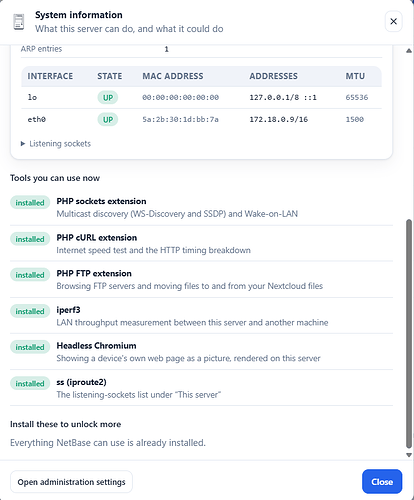414x500 pixels.
Task: Click the MTU column header
Action: [355, 76]
